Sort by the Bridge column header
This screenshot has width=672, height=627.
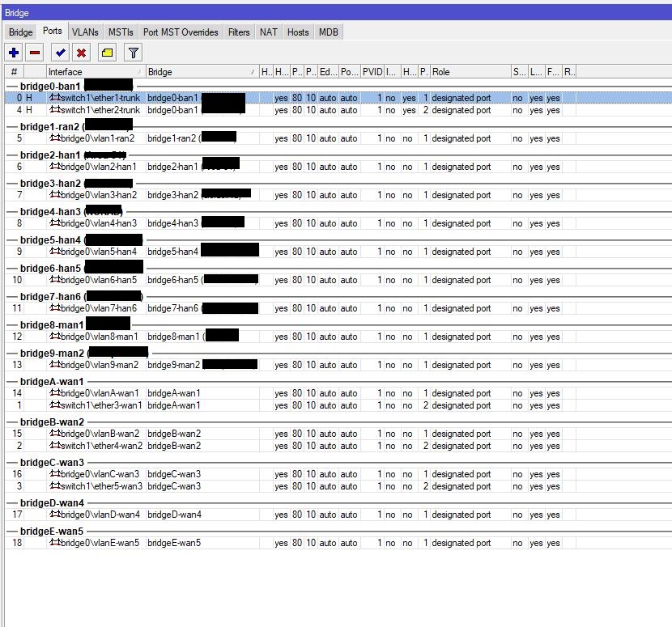click(x=202, y=72)
